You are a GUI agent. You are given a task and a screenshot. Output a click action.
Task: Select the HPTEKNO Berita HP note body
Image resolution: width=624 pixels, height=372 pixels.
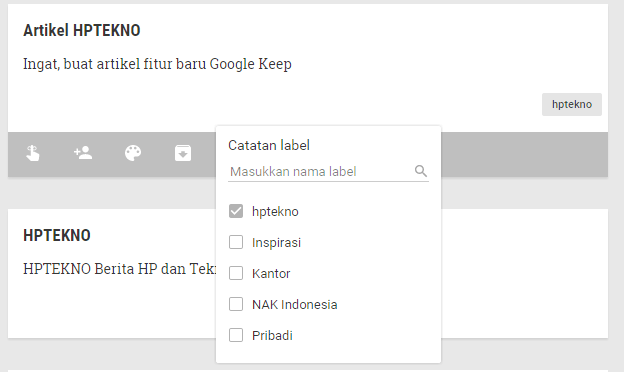119,269
